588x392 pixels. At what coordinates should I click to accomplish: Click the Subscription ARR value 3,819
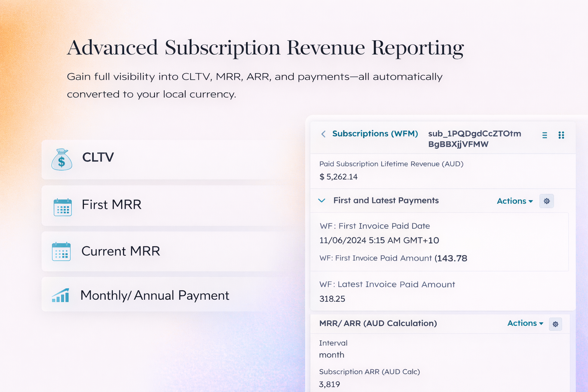click(330, 384)
